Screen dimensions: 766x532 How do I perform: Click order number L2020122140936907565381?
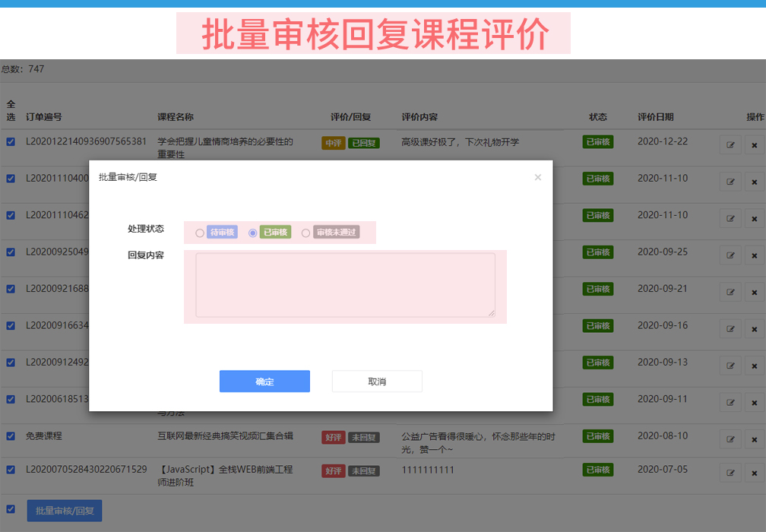click(x=86, y=141)
